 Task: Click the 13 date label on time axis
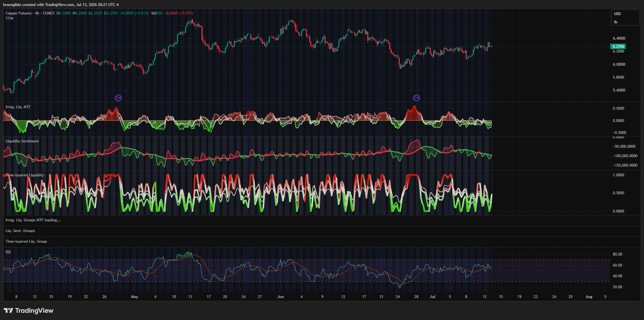coord(190,297)
